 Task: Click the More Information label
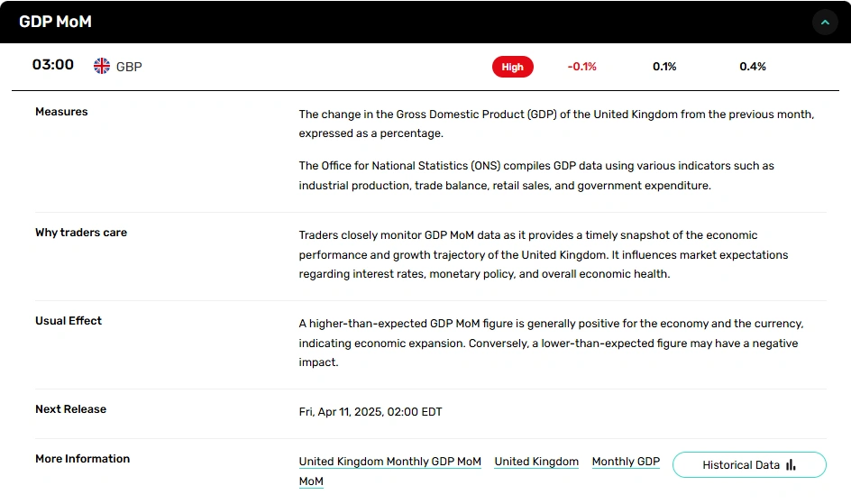[83, 459]
